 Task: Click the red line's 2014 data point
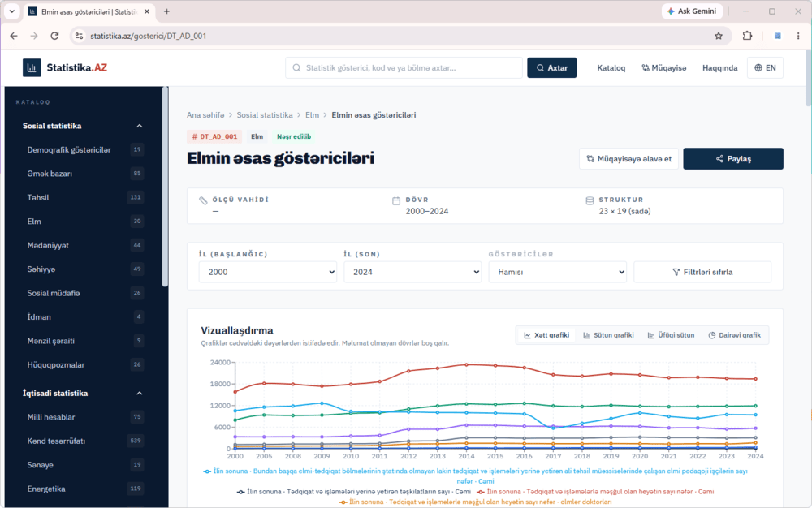click(x=466, y=364)
